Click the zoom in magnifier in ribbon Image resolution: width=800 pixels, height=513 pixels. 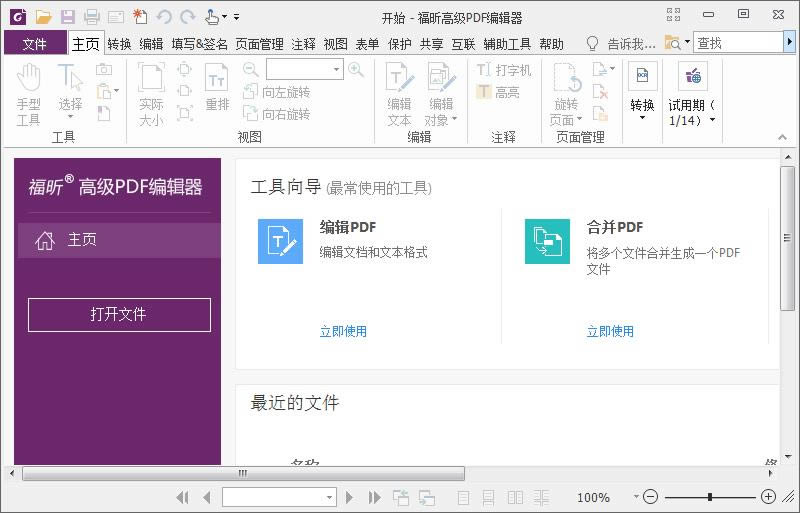(x=356, y=69)
